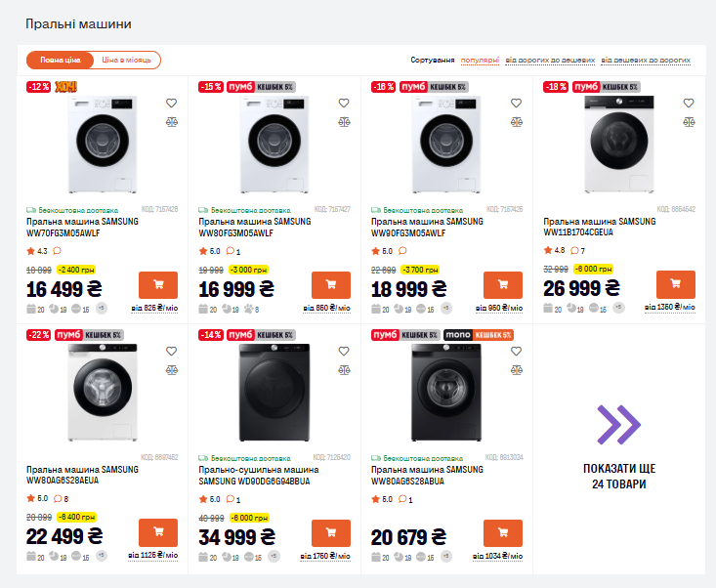Add WW70FG3M05AWLF washer to cart
The height and width of the screenshot is (588, 716).
pyautogui.click(x=158, y=285)
